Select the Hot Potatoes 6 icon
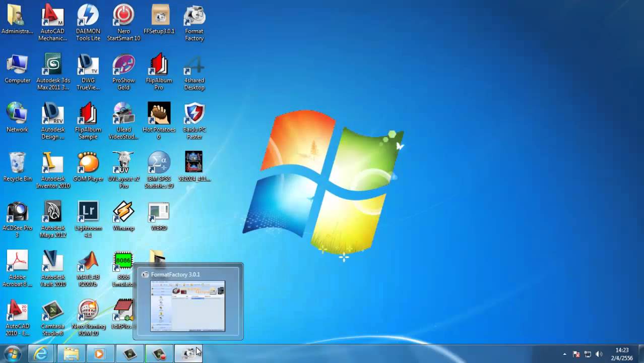 (x=159, y=122)
